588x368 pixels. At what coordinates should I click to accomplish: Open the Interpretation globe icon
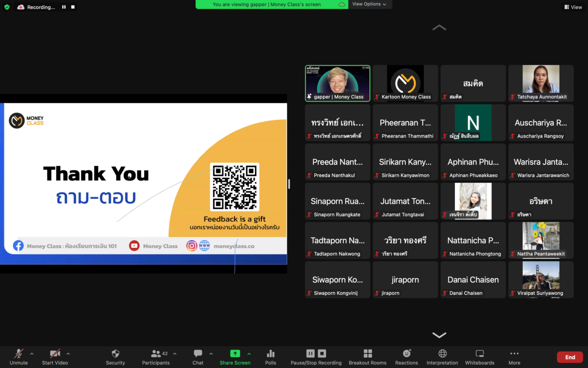pyautogui.click(x=442, y=354)
